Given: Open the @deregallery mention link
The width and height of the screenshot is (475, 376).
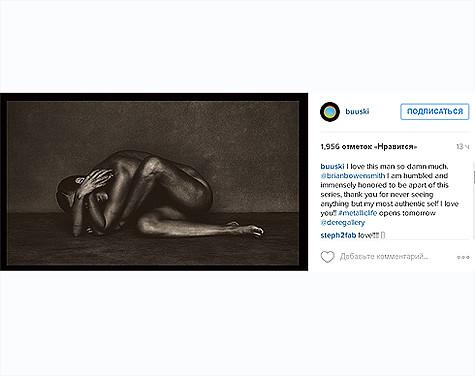Looking at the screenshot, I should (x=343, y=222).
